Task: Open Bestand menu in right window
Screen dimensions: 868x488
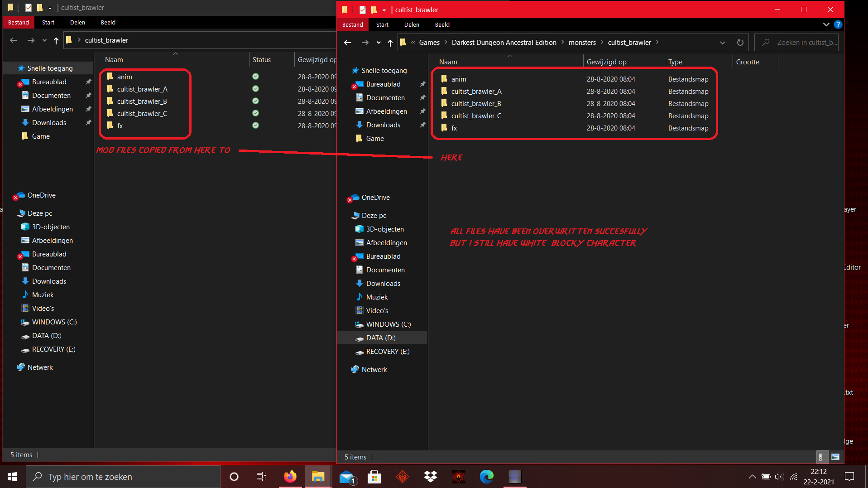Action: pos(352,24)
